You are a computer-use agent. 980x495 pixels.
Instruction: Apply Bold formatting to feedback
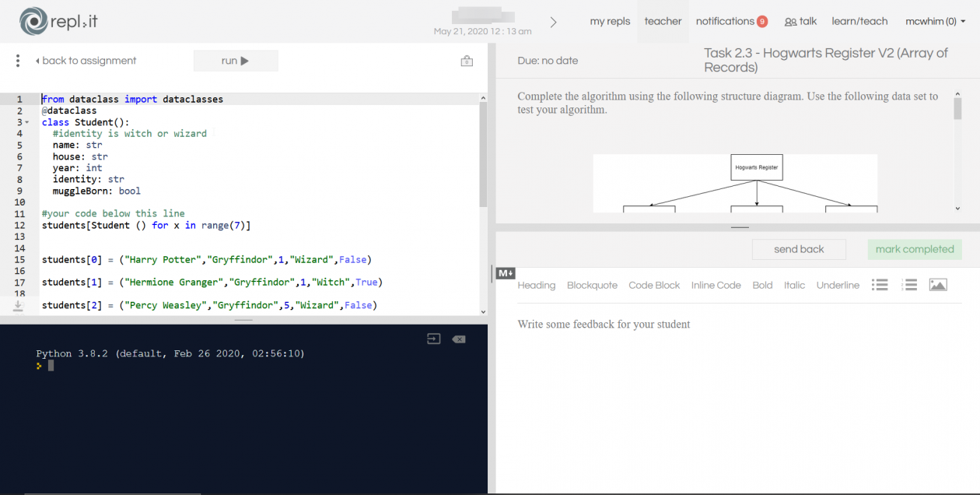click(x=762, y=285)
